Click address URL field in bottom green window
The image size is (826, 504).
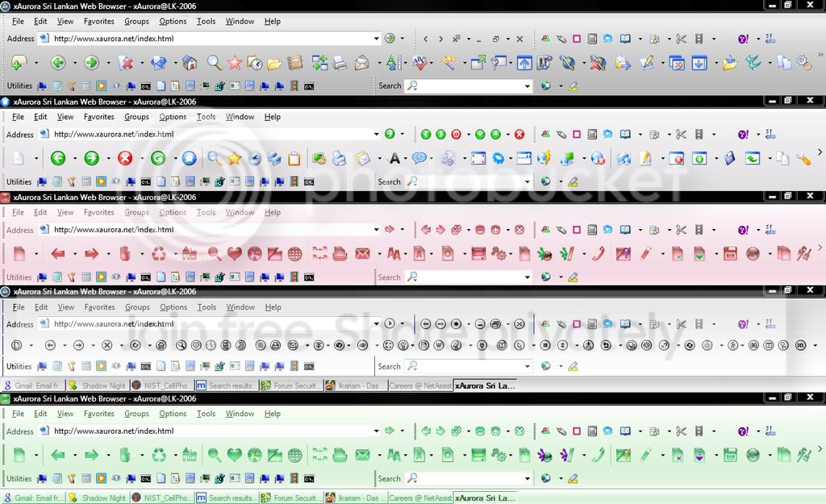(x=211, y=431)
